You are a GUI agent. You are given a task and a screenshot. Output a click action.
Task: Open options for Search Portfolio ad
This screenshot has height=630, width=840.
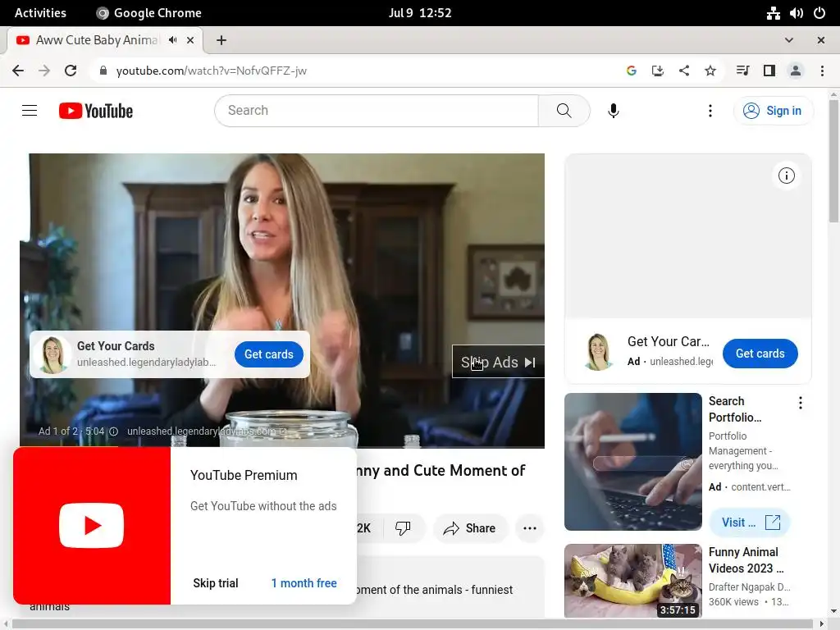click(801, 403)
